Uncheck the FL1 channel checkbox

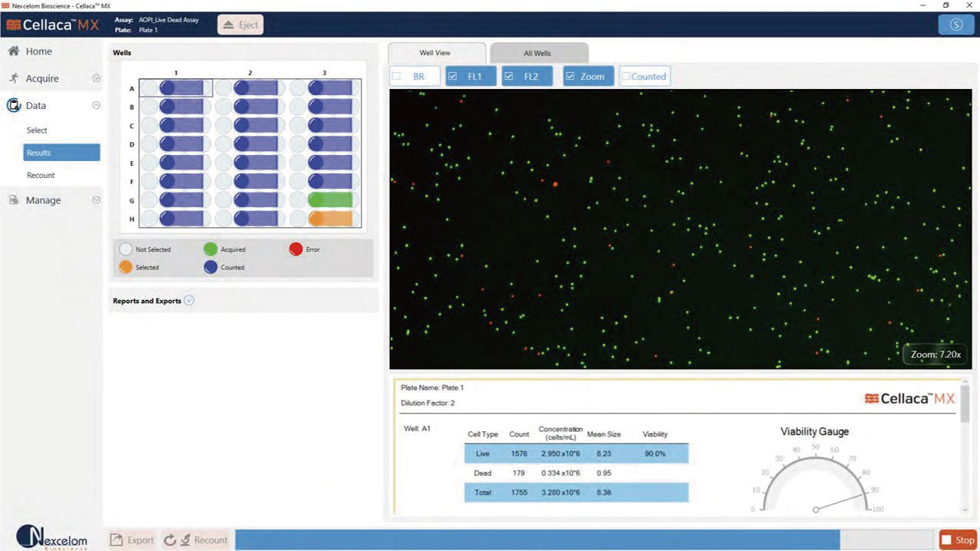tap(453, 77)
